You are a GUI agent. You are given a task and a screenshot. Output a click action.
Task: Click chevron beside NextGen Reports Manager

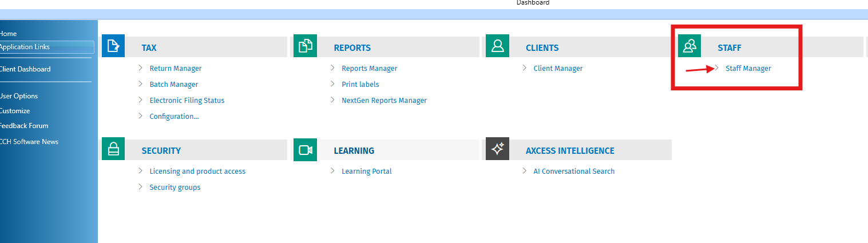pyautogui.click(x=332, y=100)
